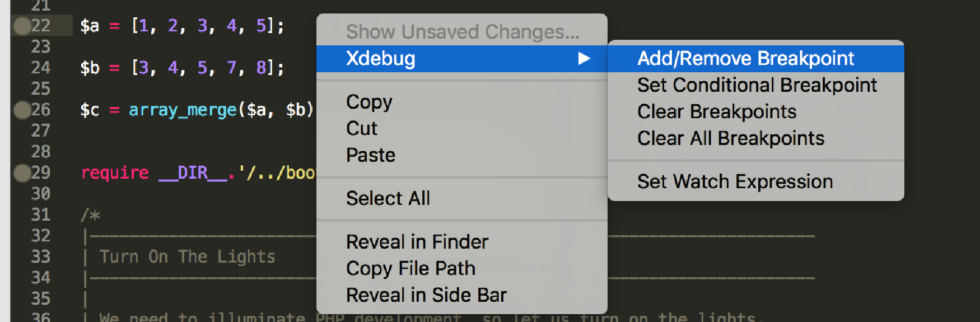Click the array_merge function call
Screen dimensions: 980x322
pyautogui.click(x=183, y=110)
